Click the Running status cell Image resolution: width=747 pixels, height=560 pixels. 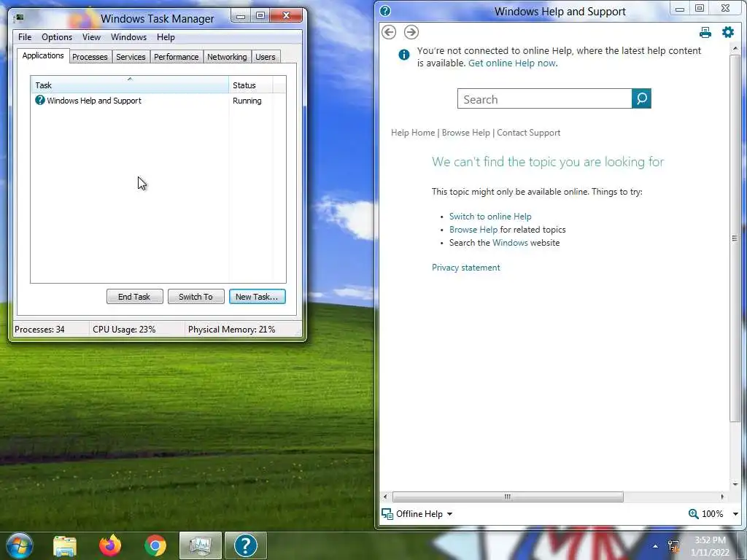(x=247, y=101)
